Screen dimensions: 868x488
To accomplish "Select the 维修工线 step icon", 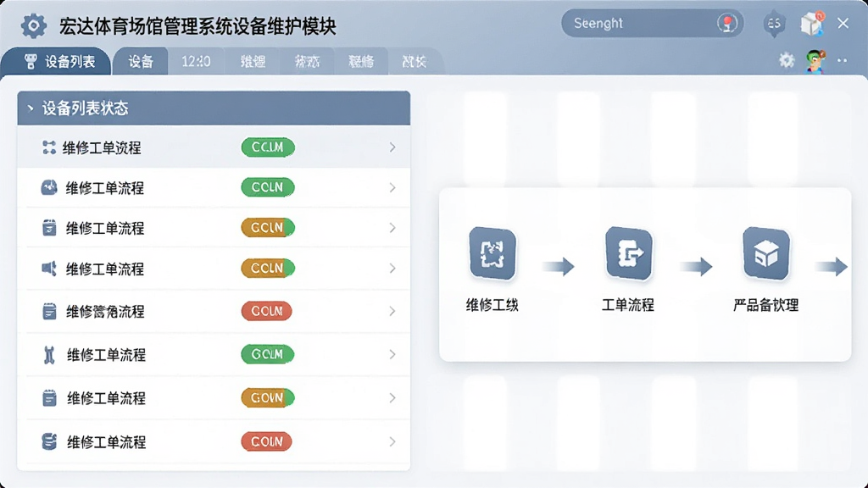I will [x=492, y=253].
